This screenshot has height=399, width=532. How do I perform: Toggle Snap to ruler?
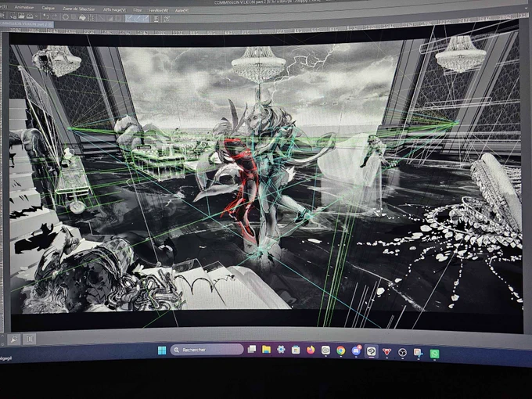click(x=128, y=18)
